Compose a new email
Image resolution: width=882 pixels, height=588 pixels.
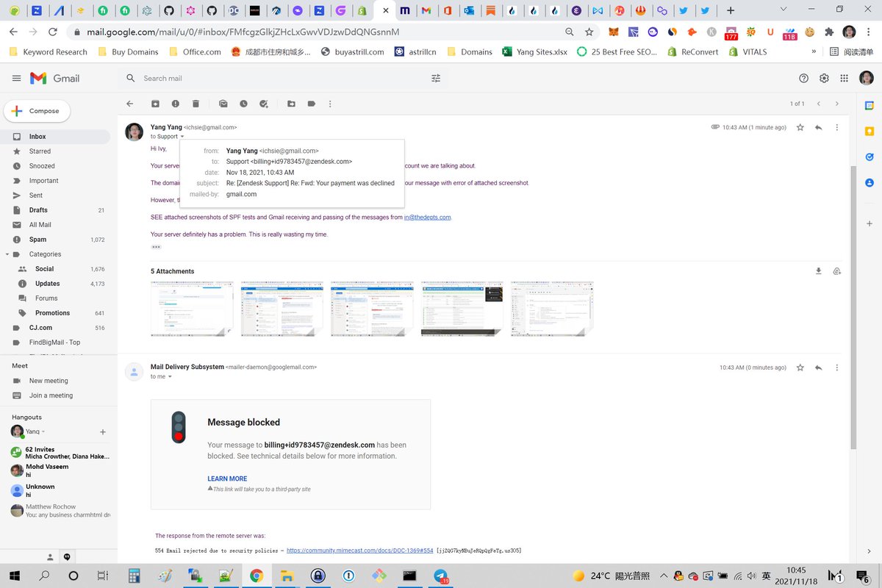coord(37,111)
